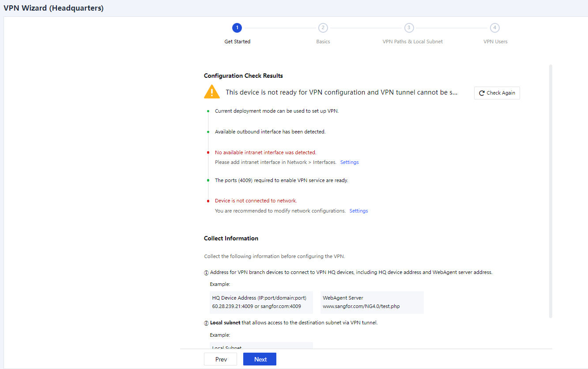The height and width of the screenshot is (369, 588).
Task: Click the yellow warning triangle icon
Action: [x=212, y=92]
